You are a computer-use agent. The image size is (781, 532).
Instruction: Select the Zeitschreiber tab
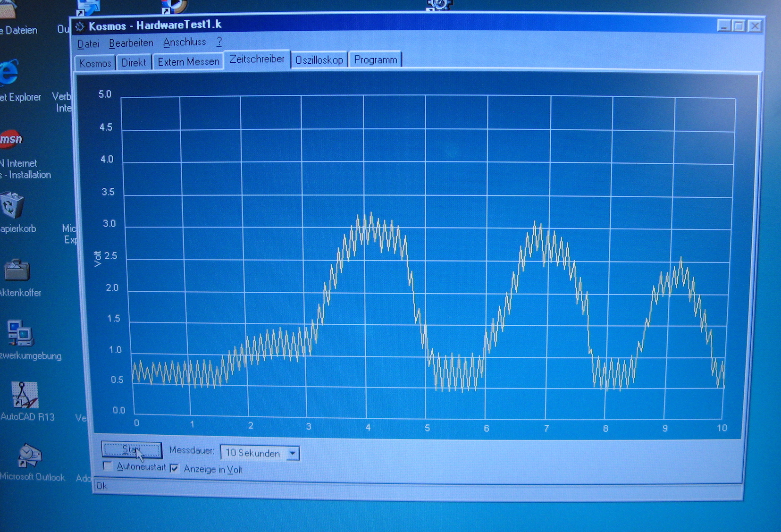pos(257,59)
